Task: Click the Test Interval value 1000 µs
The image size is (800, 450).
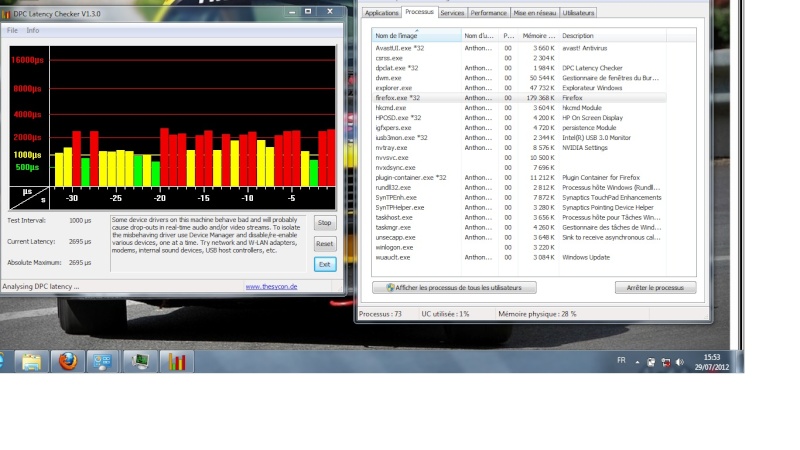Action: click(80, 221)
